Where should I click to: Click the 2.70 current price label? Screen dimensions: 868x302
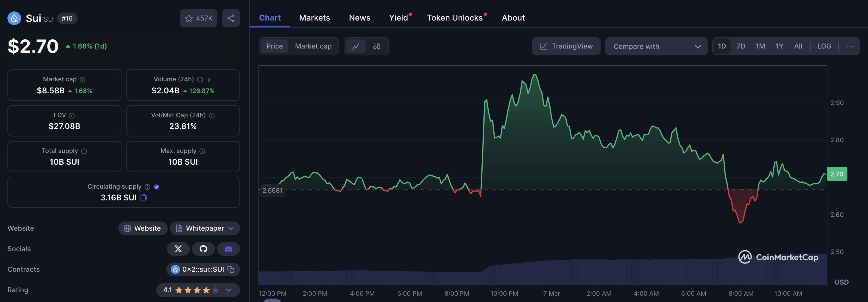pyautogui.click(x=837, y=174)
